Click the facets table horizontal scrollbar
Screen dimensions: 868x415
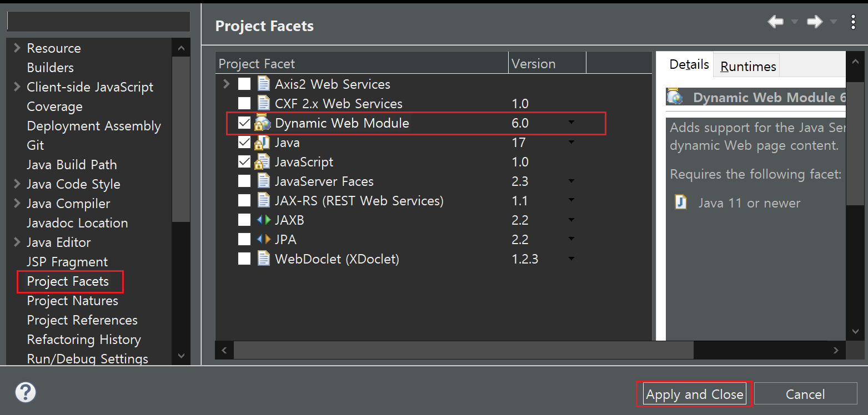pos(463,350)
